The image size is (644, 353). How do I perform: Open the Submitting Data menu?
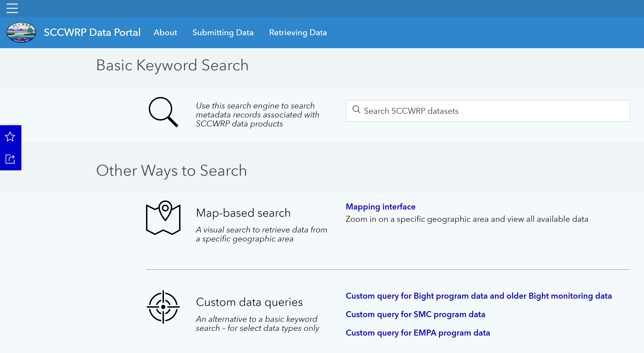[x=223, y=32]
